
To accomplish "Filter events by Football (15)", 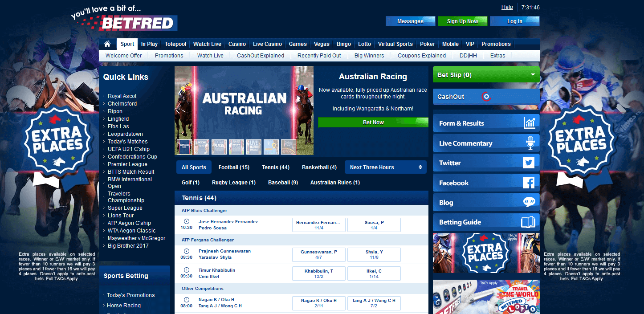I will 234,167.
